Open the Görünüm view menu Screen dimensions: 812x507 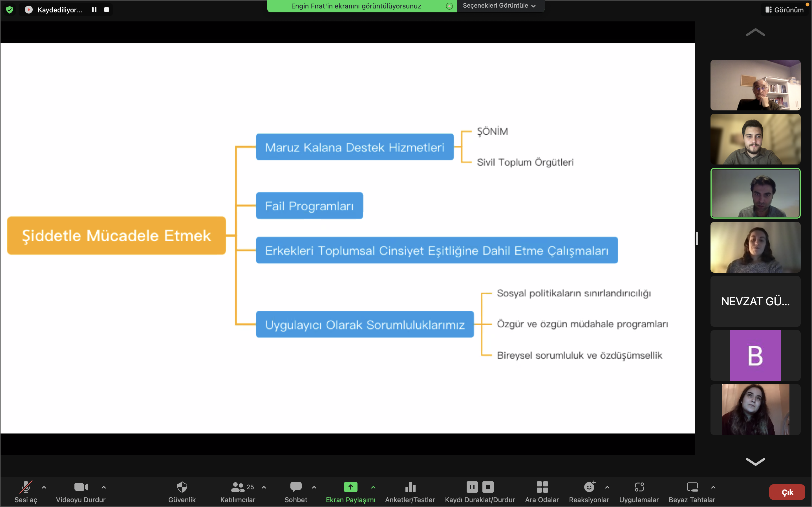tap(784, 10)
